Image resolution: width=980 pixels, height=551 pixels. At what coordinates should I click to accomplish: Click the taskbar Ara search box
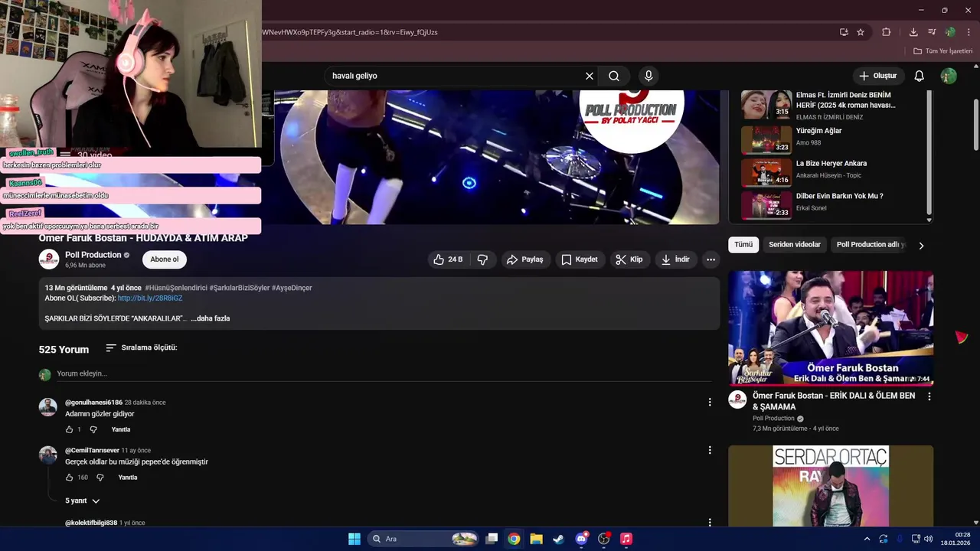423,539
